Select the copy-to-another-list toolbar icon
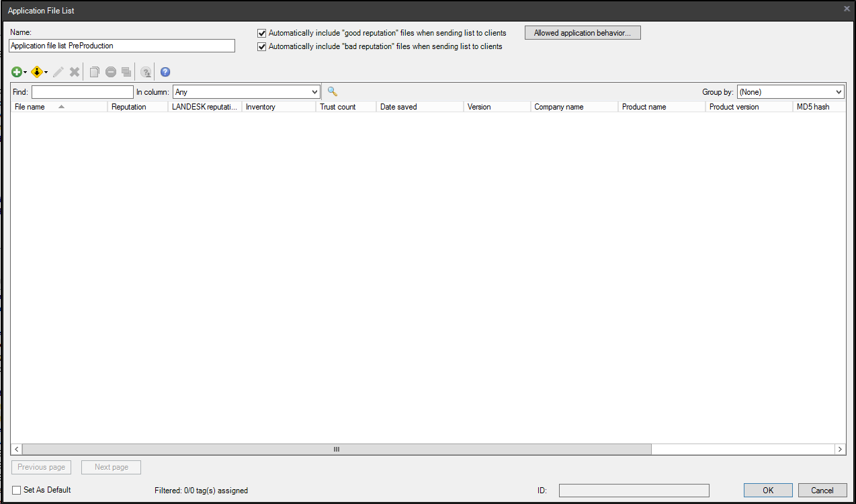 pyautogui.click(x=126, y=72)
